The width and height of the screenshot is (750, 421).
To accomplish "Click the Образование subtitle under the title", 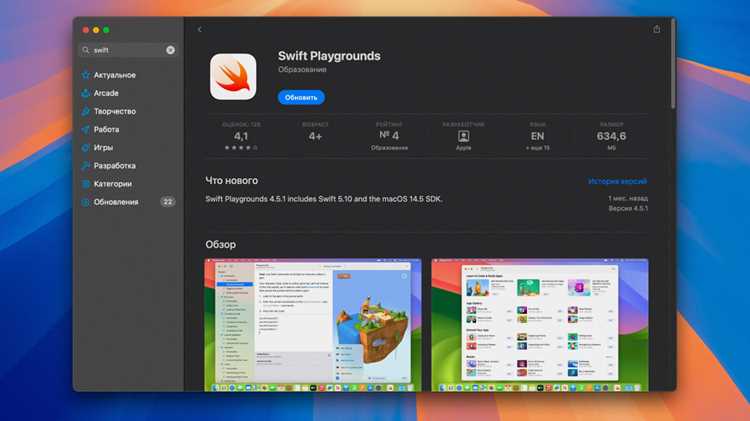I will [302, 70].
